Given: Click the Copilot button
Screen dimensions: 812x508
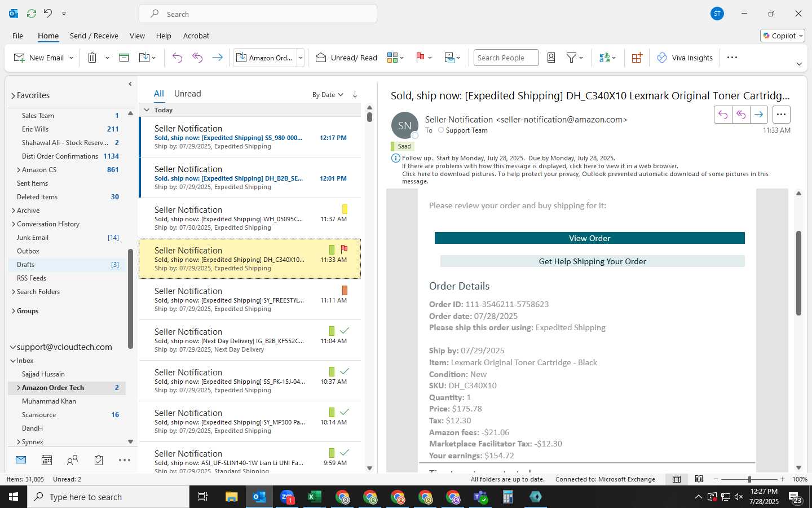Looking at the screenshot, I should pos(783,36).
